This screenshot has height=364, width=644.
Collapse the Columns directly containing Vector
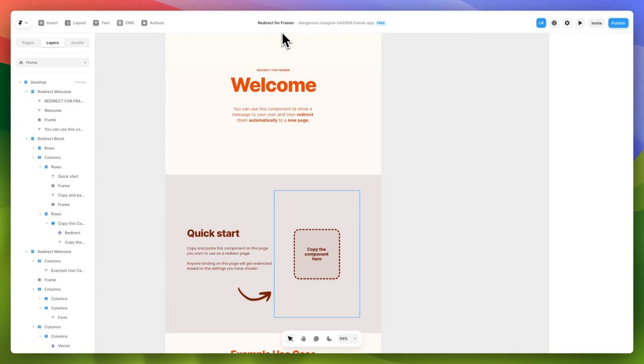point(40,336)
